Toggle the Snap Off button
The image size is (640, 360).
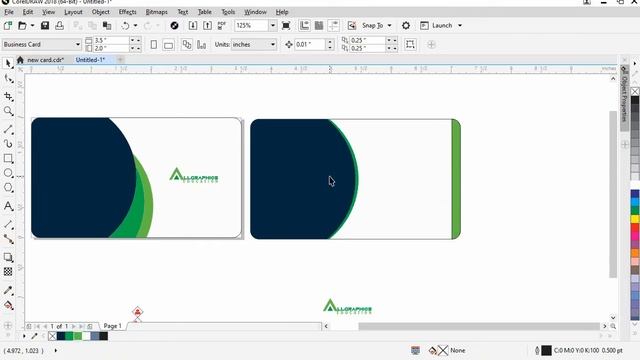point(352,25)
